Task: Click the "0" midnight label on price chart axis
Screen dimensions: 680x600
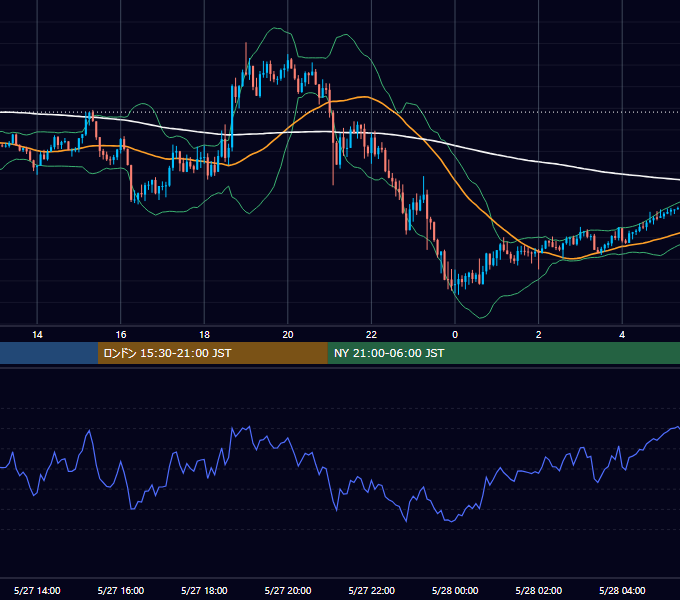Action: [x=455, y=335]
